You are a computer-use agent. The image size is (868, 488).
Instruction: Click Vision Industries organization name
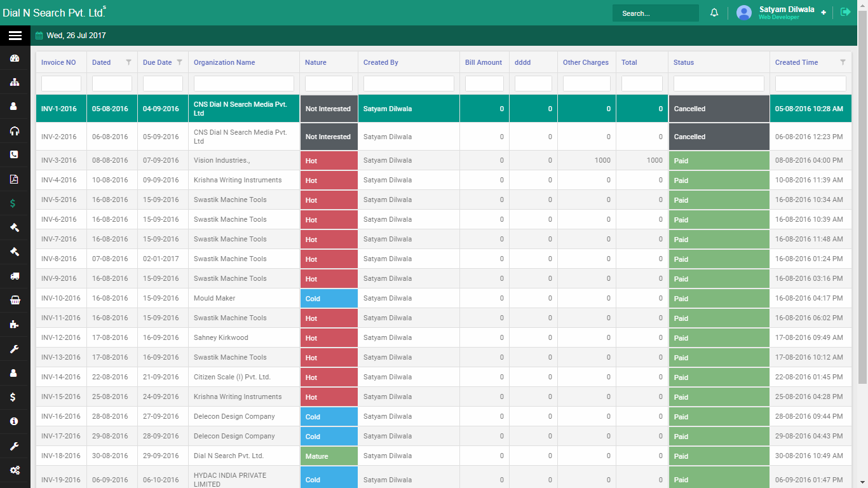[x=222, y=161]
